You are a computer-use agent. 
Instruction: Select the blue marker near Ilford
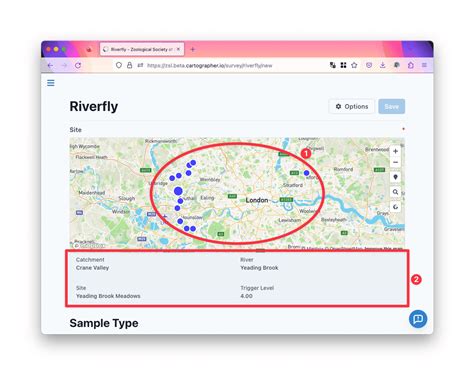tap(306, 173)
